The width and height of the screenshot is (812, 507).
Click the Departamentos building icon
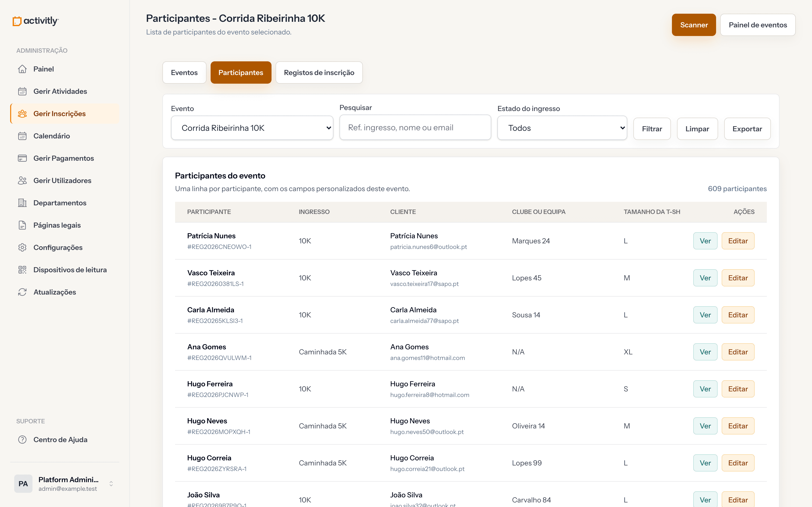22,203
